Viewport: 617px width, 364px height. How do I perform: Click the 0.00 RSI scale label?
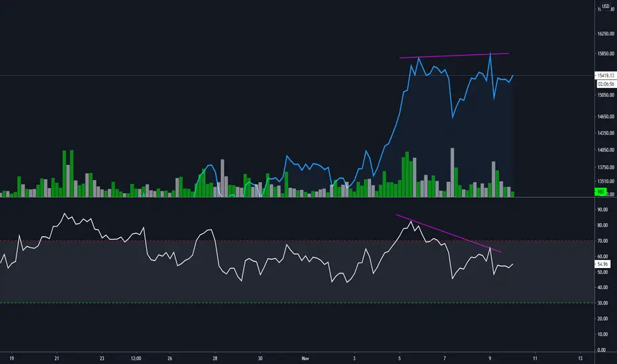click(x=602, y=350)
